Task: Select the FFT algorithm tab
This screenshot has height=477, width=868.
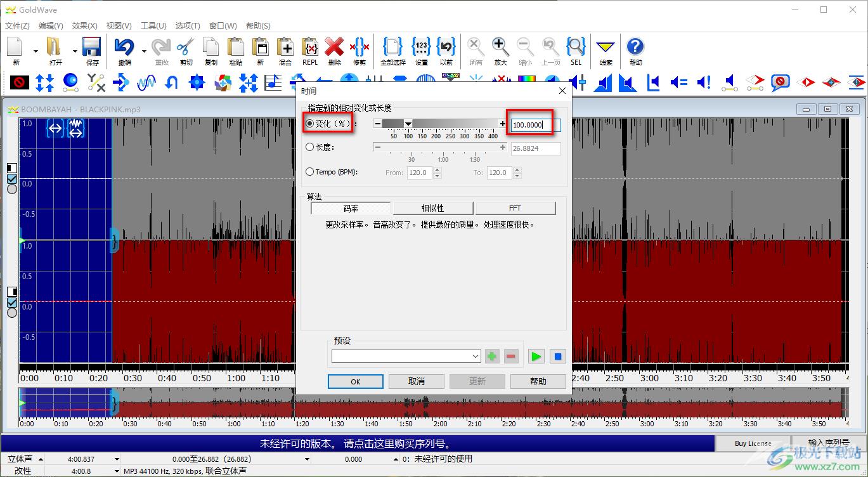Action: pos(515,208)
